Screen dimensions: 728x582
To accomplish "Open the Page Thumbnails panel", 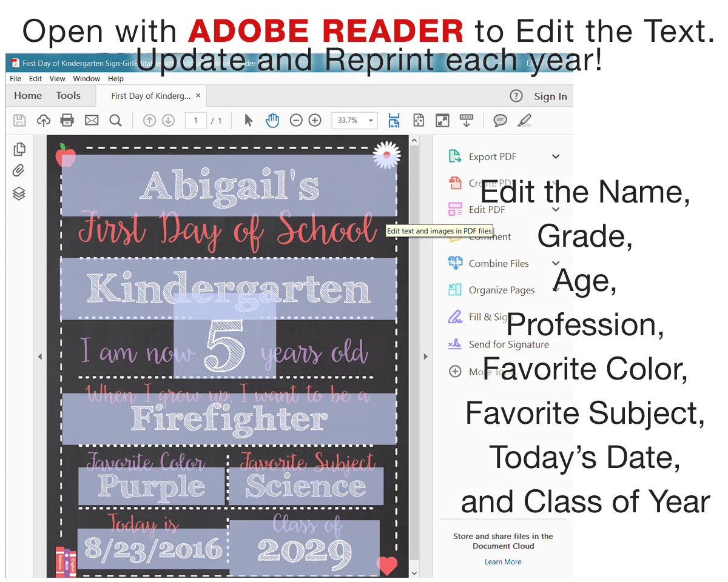I will (19, 149).
